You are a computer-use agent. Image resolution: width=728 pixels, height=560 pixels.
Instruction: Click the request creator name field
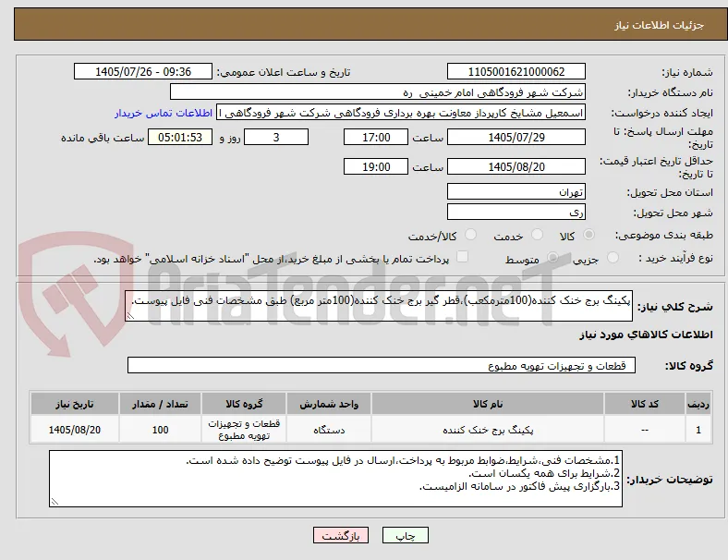(x=401, y=113)
